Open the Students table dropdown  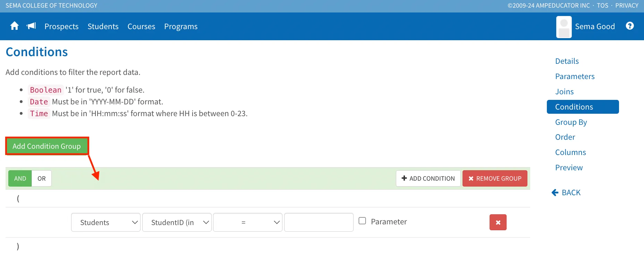(x=106, y=223)
